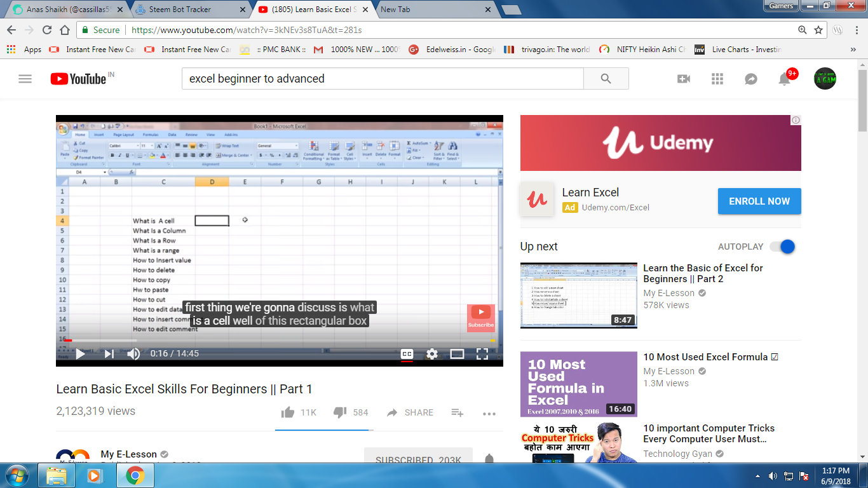Open Chrome from the taskbar
Image resolution: width=868 pixels, height=488 pixels.
point(134,475)
